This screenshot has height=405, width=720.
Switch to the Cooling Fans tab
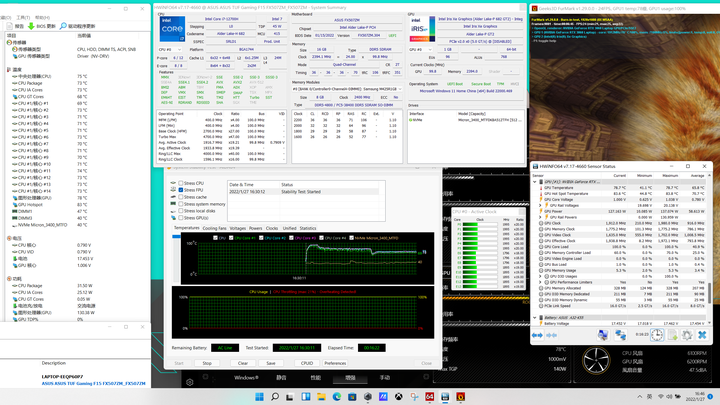pos(214,228)
